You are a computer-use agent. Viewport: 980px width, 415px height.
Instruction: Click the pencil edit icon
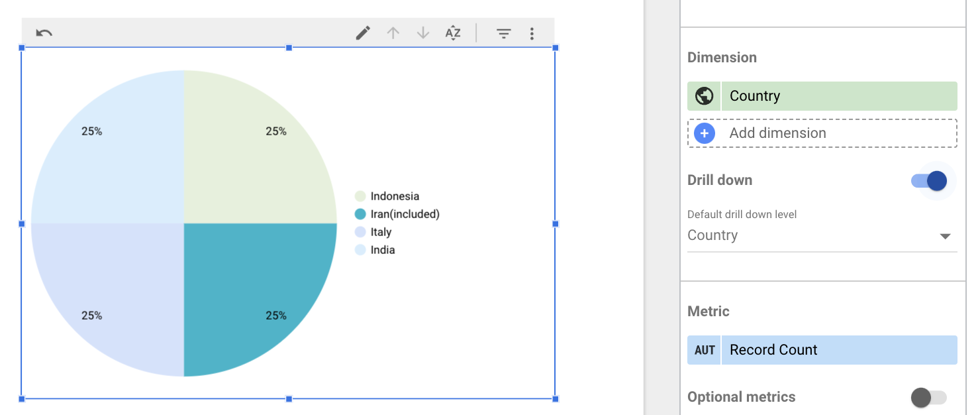click(x=363, y=33)
